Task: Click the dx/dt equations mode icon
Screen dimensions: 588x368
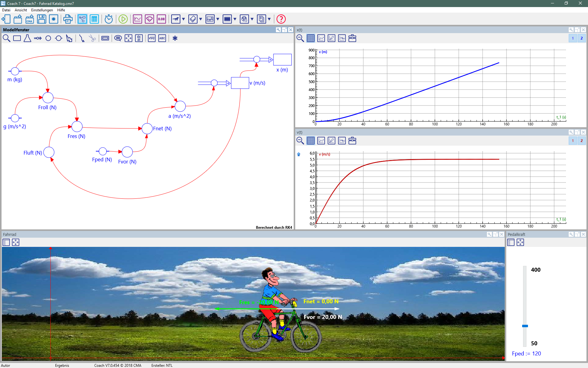Action: pyautogui.click(x=139, y=38)
